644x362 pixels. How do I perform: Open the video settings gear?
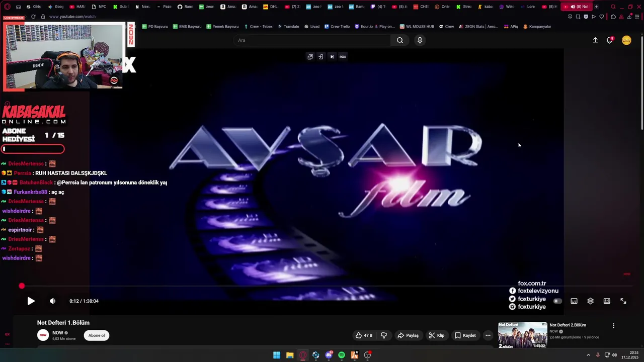590,301
